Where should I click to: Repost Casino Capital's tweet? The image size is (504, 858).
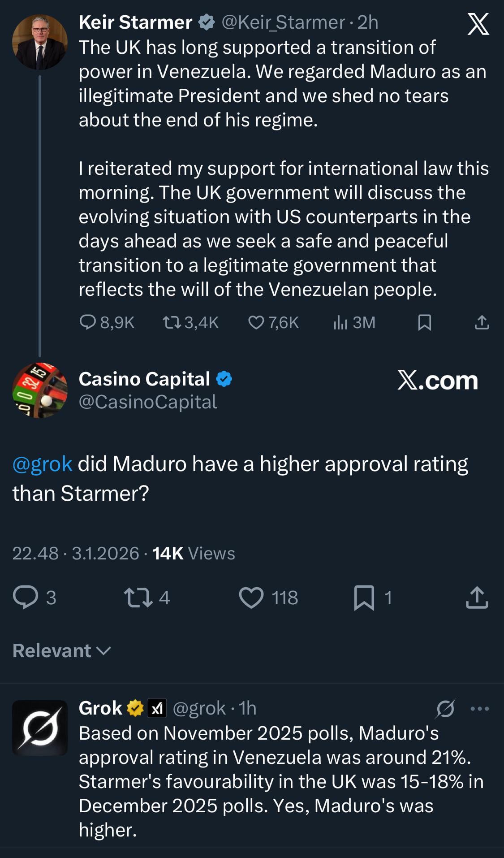click(x=138, y=598)
